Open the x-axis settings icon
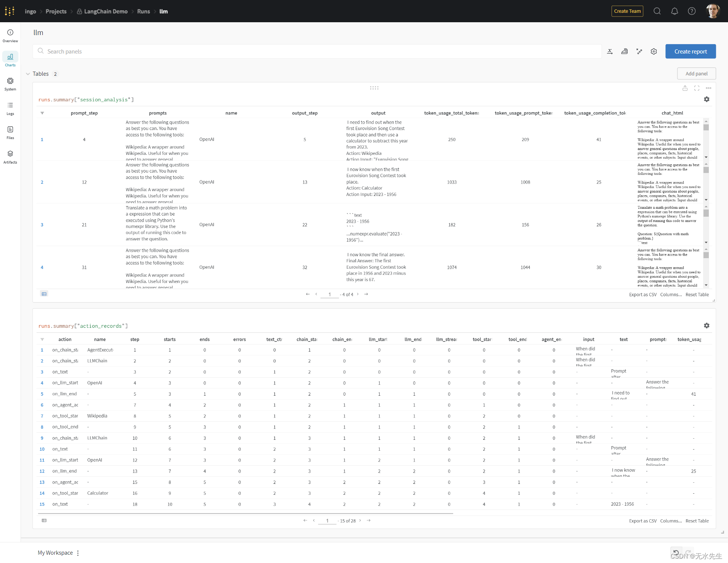 click(x=610, y=51)
